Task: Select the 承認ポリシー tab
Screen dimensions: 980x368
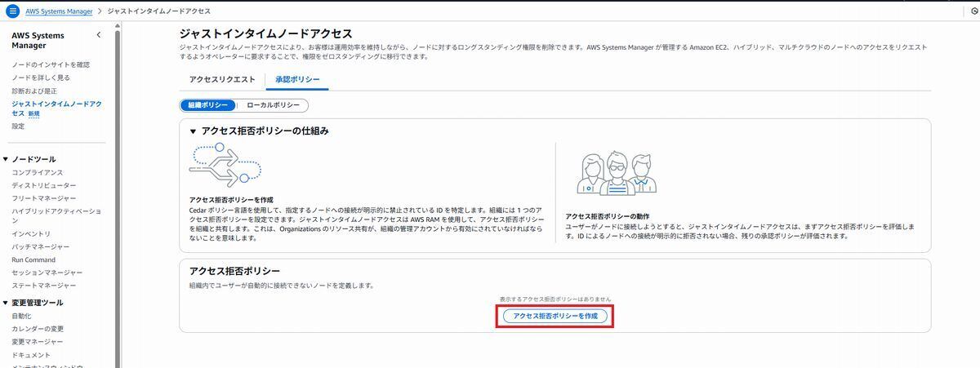Action: tap(297, 80)
